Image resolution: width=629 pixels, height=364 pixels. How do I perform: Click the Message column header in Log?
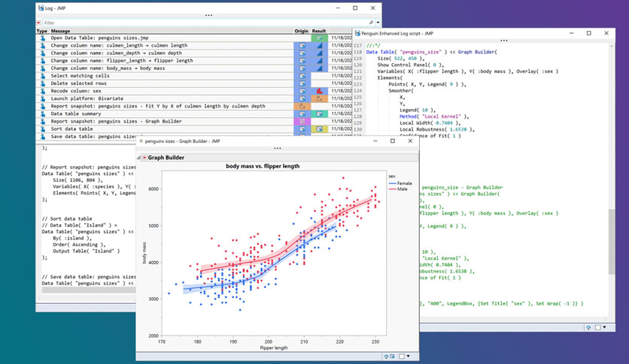61,31
